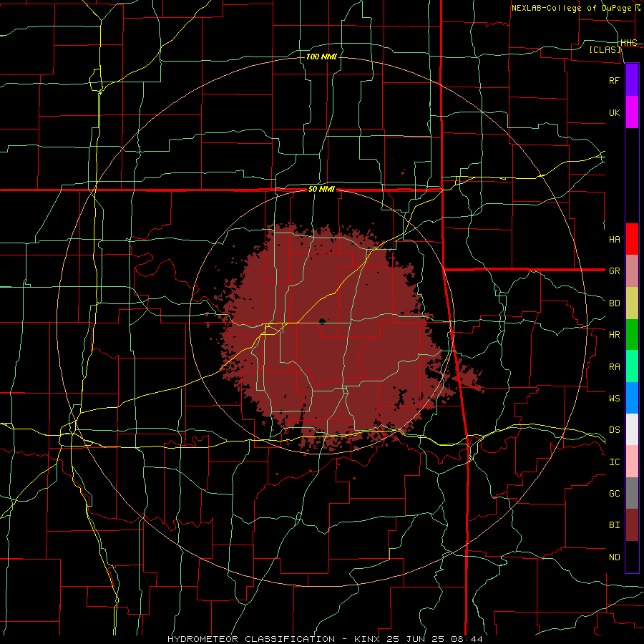
Task: Click the 'NEXLAB-College of DuPage' credit text
Action: (571, 8)
